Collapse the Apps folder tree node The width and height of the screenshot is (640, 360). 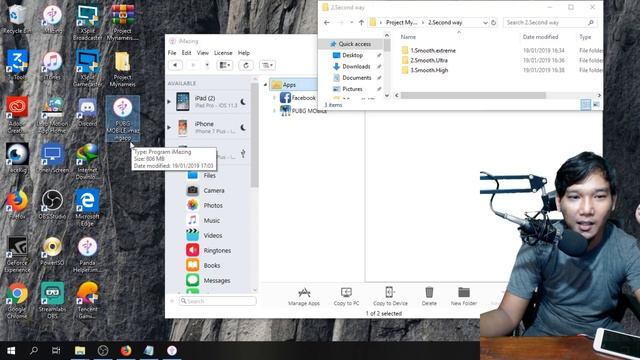tap(266, 85)
